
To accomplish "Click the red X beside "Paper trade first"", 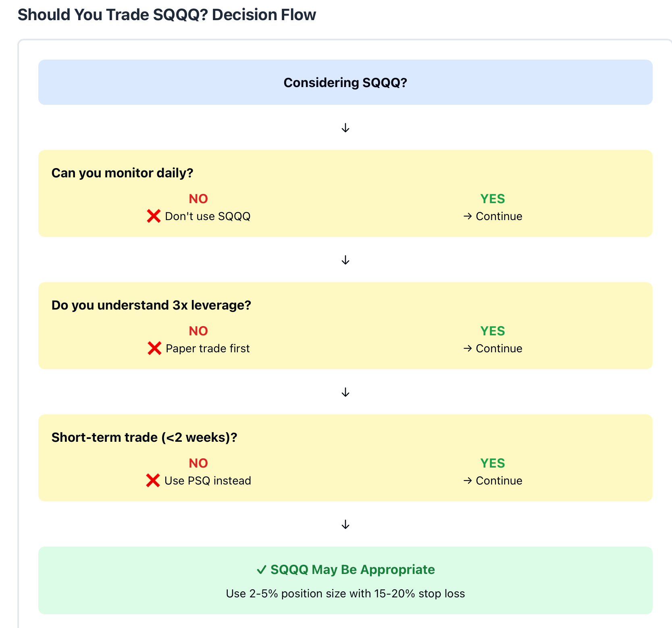I will point(154,348).
